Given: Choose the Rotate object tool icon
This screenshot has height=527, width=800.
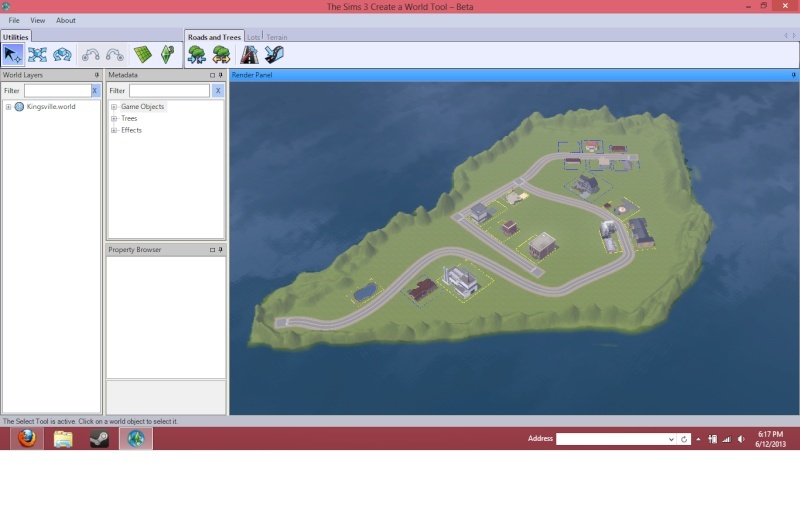Looking at the screenshot, I should (x=62, y=55).
